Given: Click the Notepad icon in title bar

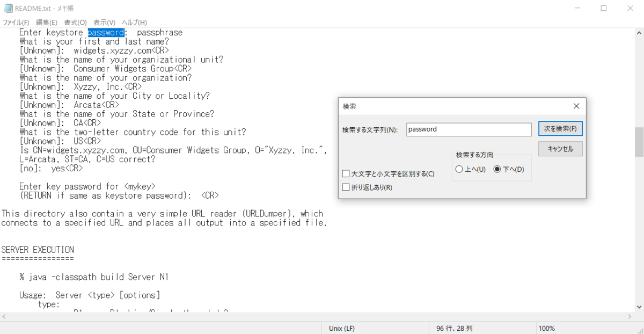Looking at the screenshot, I should coord(8,8).
